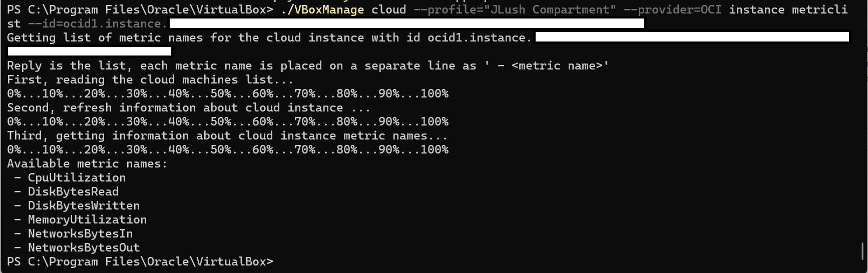The height and width of the screenshot is (273, 868).
Task: Click "First, reading the cloud machines list..." line
Action: pyautogui.click(x=150, y=79)
